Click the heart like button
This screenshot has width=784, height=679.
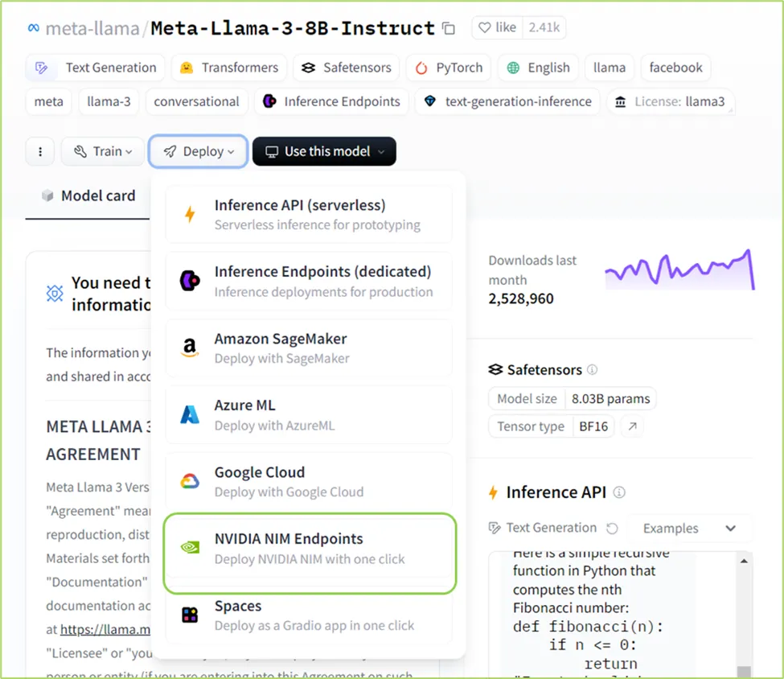pos(497,27)
